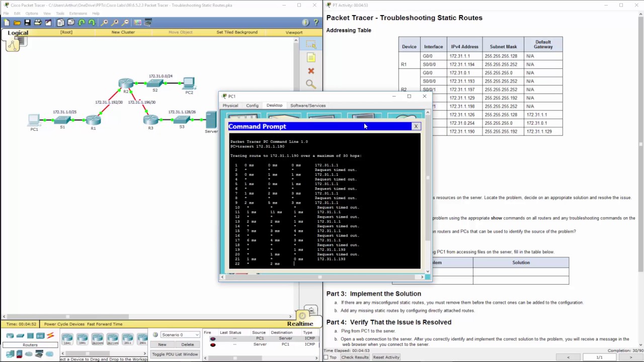Open the Edit menu
Image resolution: width=644 pixels, height=362 pixels.
17,14
